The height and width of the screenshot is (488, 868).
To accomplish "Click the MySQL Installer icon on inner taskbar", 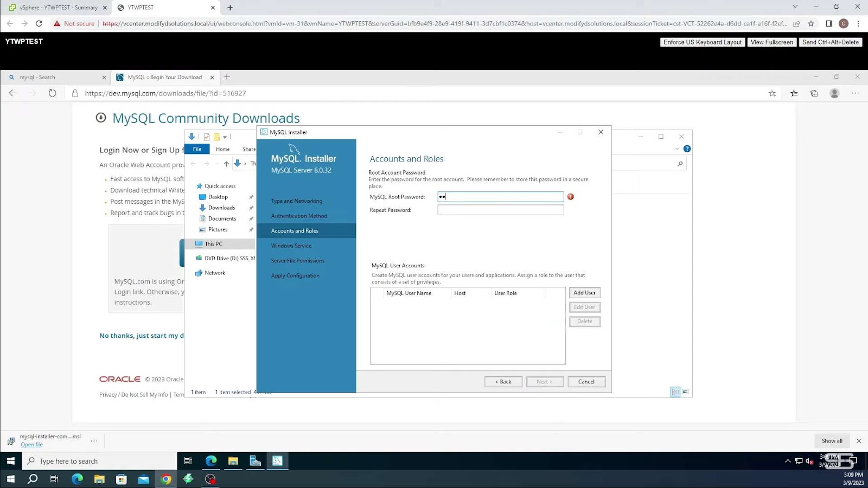I will (x=277, y=461).
